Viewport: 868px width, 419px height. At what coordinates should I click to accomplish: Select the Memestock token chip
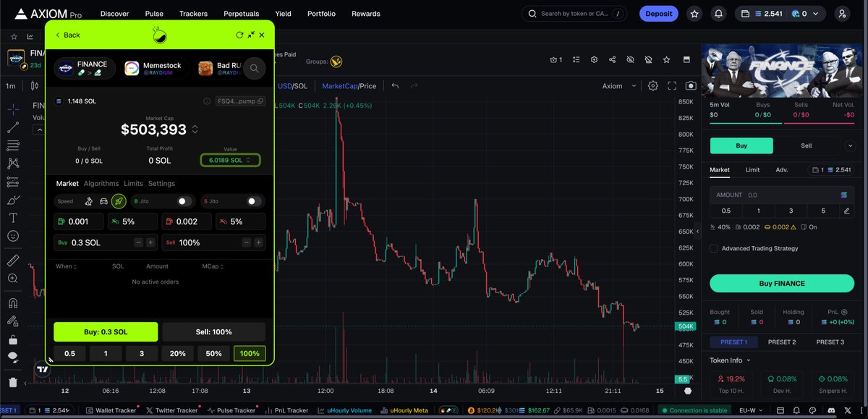point(153,68)
